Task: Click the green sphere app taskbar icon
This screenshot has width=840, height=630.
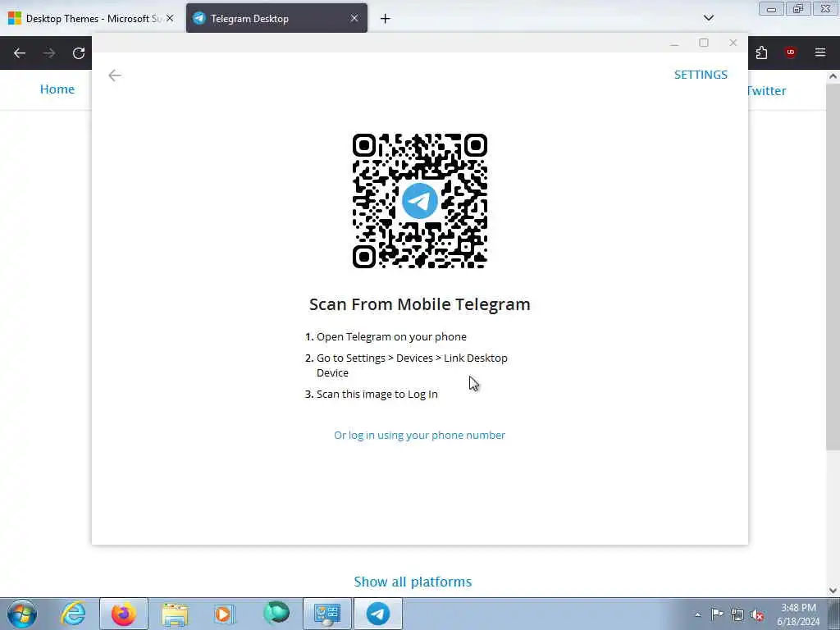Action: (276, 614)
